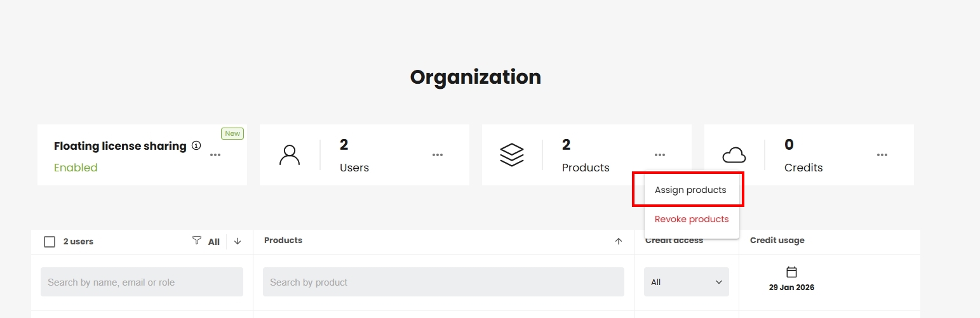
Task: Open the All users filter
Action: coord(213,242)
